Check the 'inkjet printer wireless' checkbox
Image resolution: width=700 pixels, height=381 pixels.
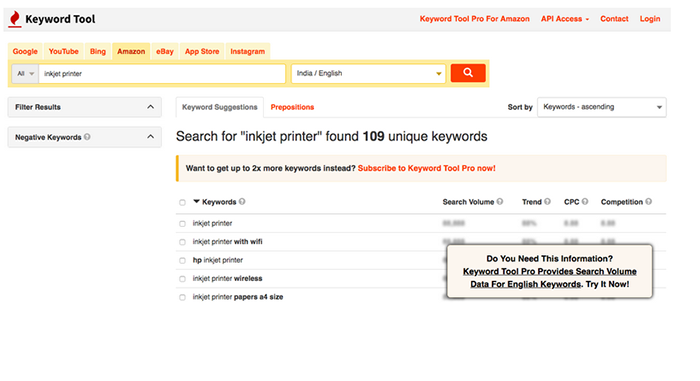click(x=182, y=279)
